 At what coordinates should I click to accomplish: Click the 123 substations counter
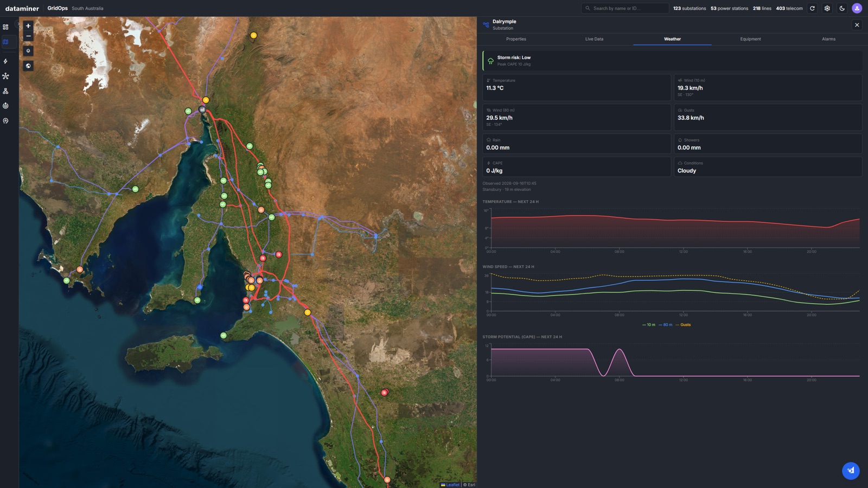pyautogui.click(x=690, y=8)
